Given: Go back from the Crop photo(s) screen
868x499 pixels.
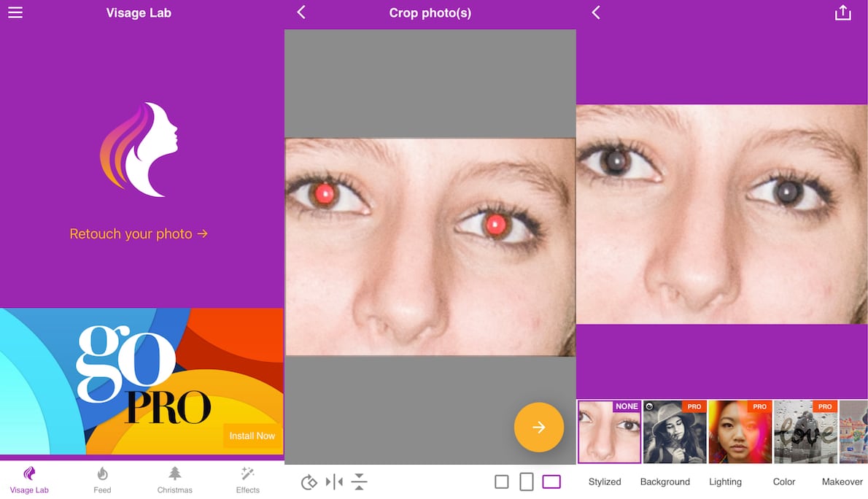Looking at the screenshot, I should click(301, 12).
